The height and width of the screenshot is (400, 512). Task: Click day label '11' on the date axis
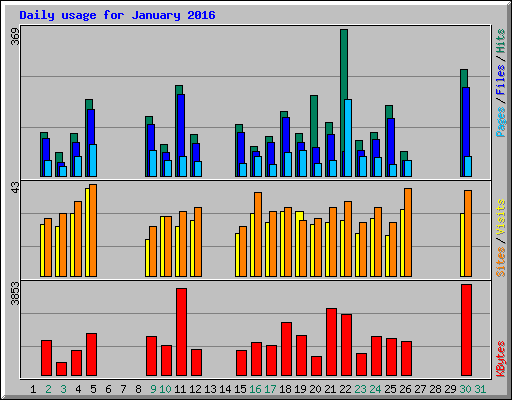click(x=180, y=389)
